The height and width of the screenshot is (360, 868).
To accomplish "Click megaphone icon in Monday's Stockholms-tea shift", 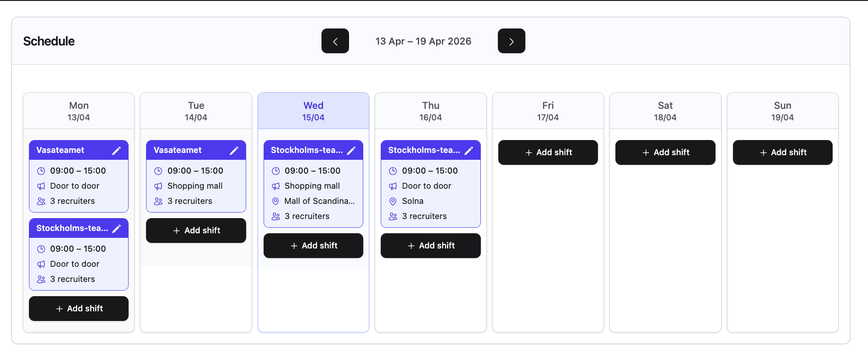I will click(41, 264).
